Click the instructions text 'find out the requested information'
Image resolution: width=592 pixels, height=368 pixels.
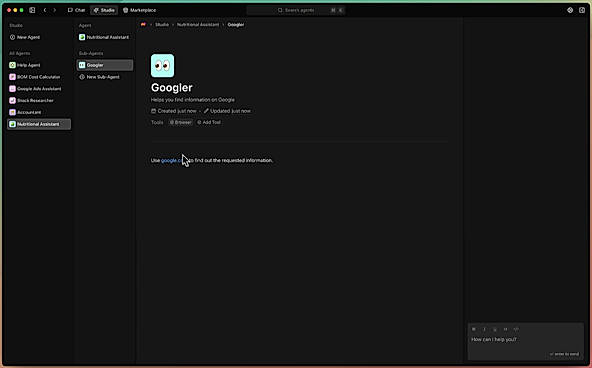click(233, 160)
